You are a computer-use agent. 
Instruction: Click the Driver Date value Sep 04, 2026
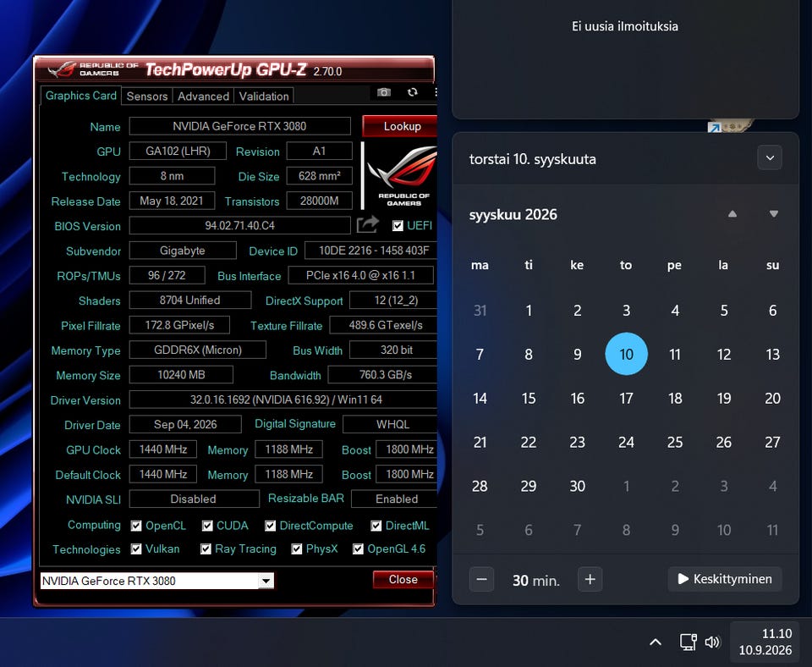tap(185, 424)
